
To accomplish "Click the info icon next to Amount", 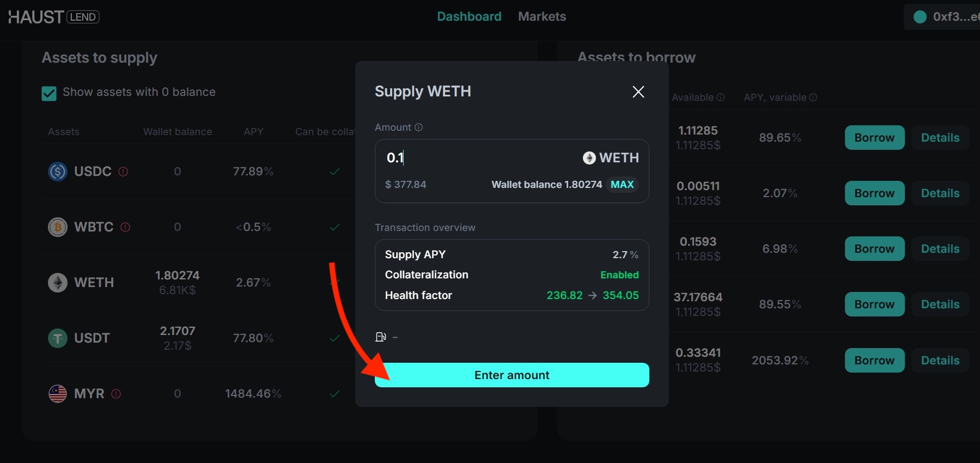I will 418,127.
